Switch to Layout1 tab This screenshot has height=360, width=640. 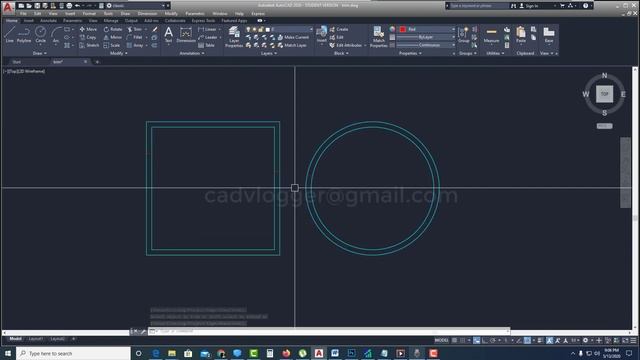(x=36, y=339)
